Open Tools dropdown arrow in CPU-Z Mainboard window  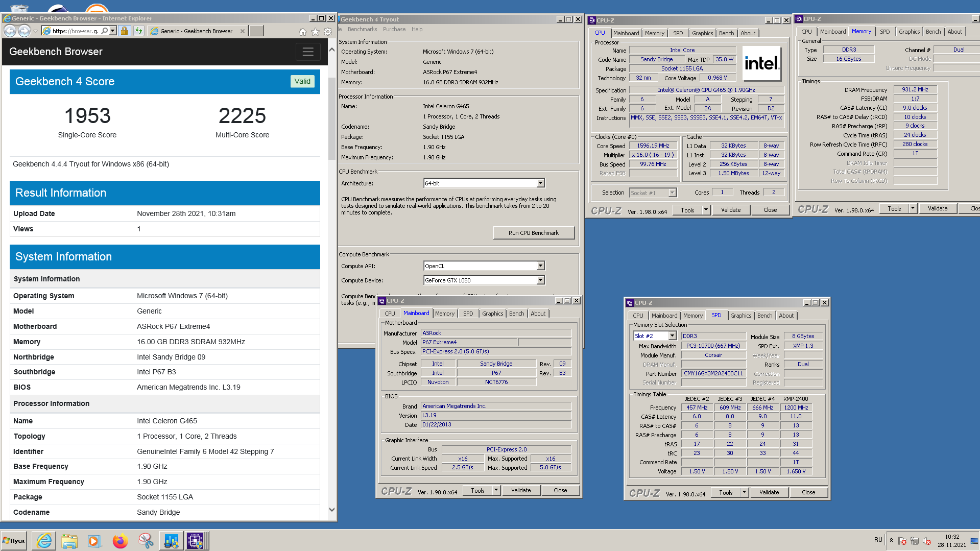click(x=496, y=490)
